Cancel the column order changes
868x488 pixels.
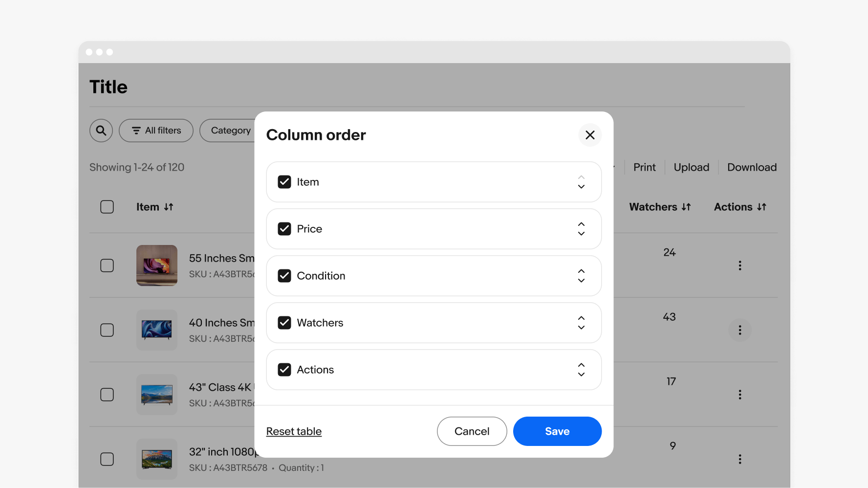[x=471, y=431]
